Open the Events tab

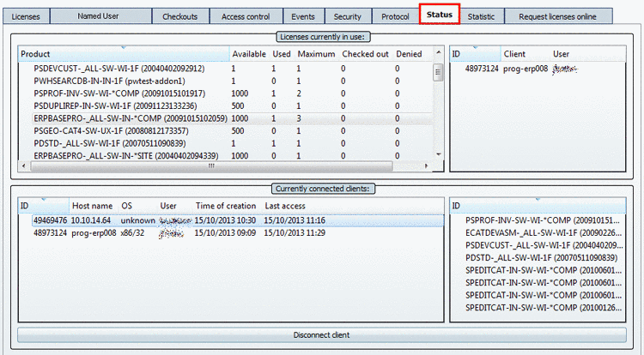point(303,16)
